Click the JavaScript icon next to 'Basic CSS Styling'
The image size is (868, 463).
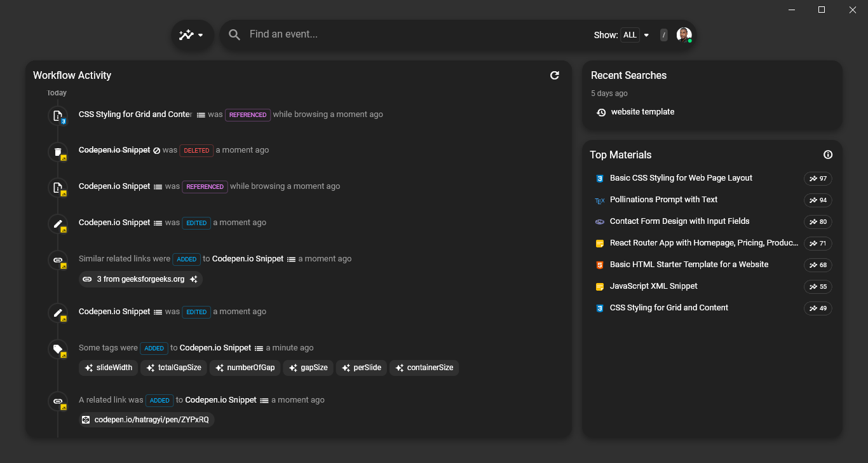(599, 178)
